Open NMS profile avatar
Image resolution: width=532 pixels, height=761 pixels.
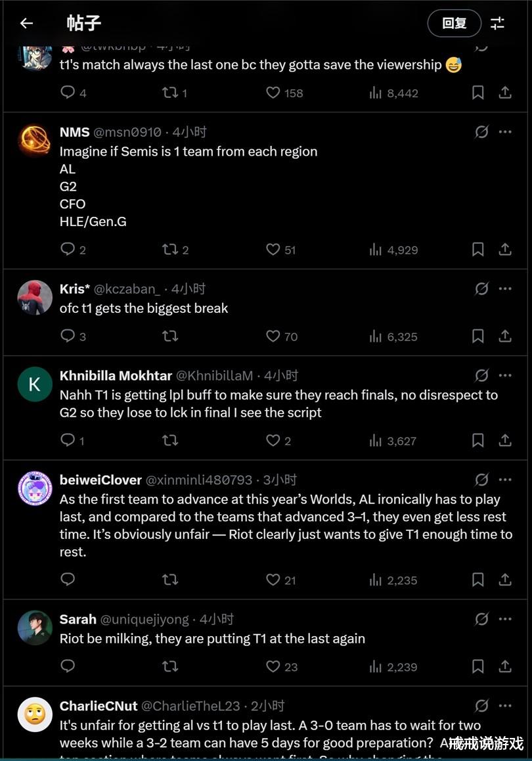pos(34,140)
